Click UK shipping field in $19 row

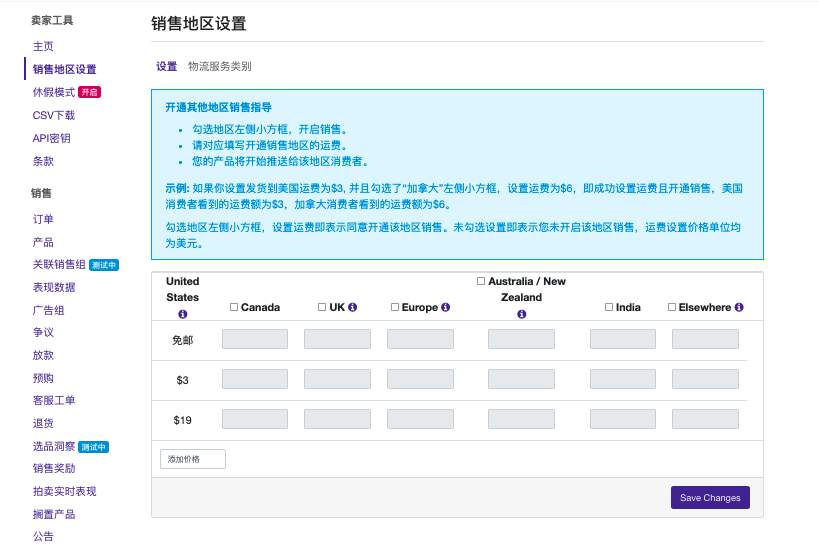337,419
